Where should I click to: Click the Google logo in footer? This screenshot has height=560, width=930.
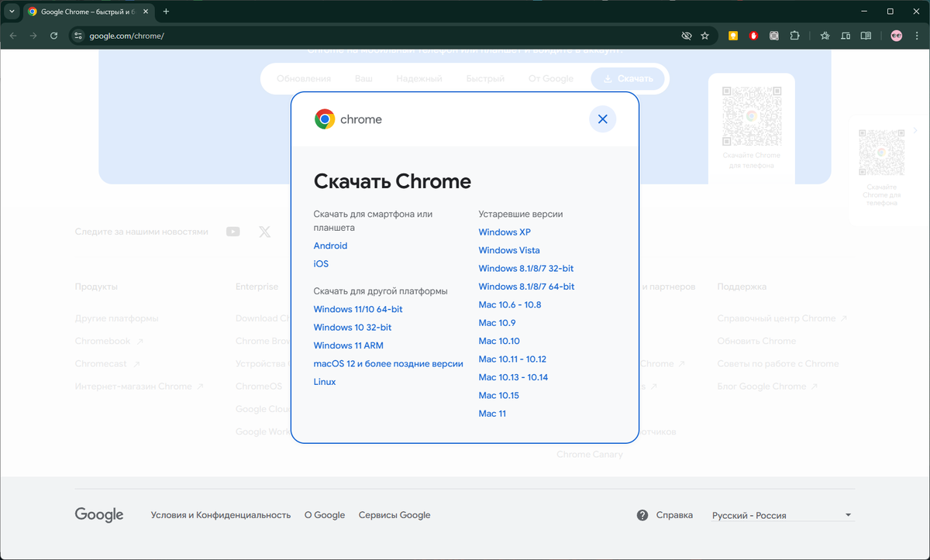99,515
